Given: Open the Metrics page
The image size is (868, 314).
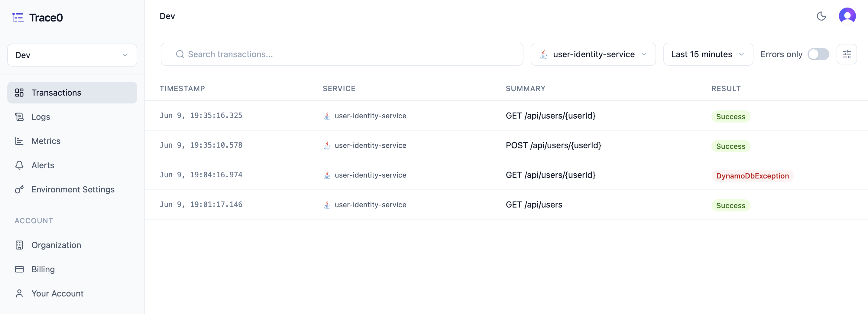Looking at the screenshot, I should click(x=72, y=141).
